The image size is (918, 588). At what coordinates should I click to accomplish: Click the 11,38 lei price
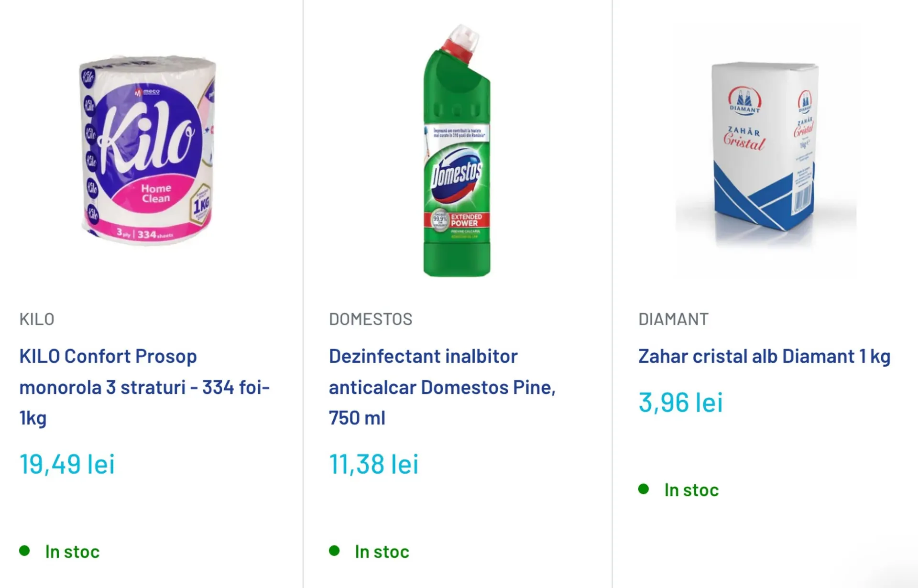pyautogui.click(x=373, y=464)
